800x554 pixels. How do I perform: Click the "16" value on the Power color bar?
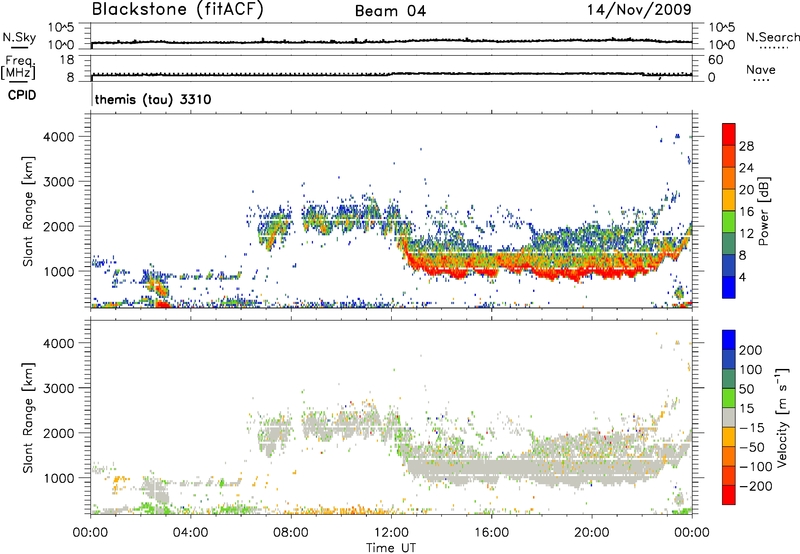[746, 212]
